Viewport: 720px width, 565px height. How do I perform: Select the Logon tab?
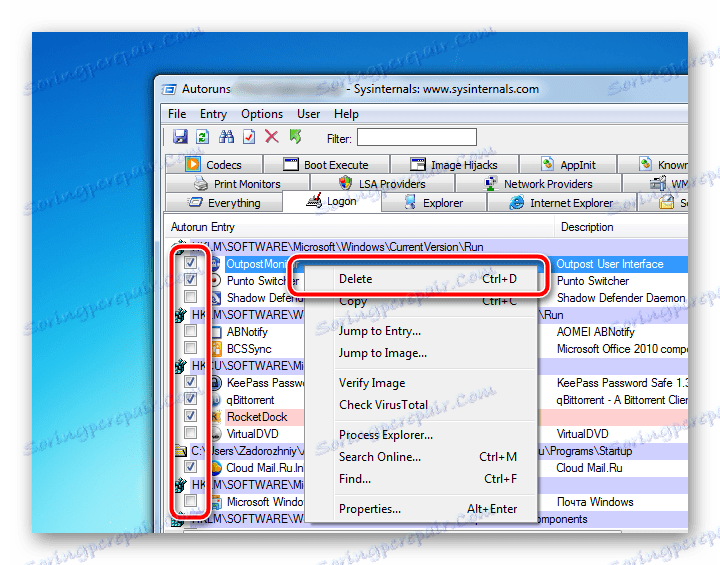click(332, 201)
